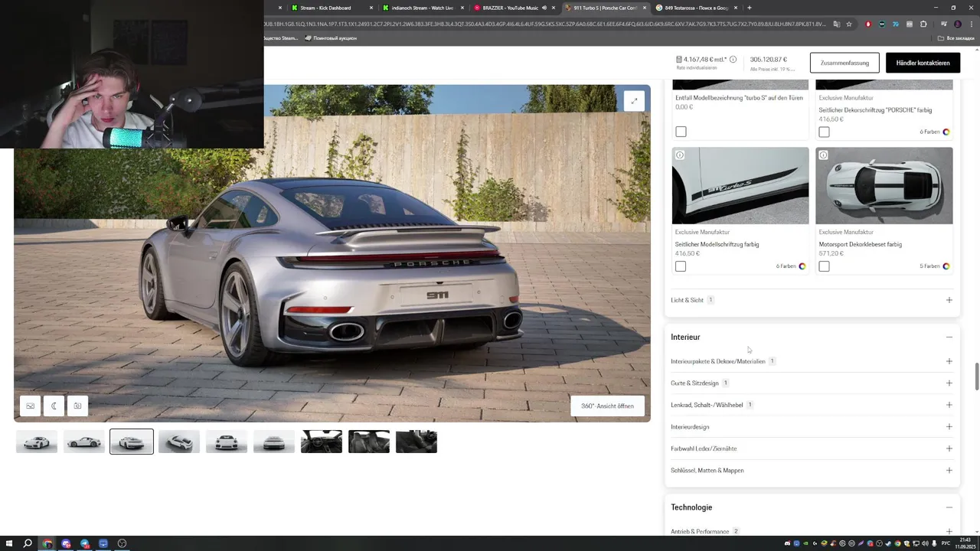Click the Motorsport Dekorklebeset farbig image

tap(884, 186)
